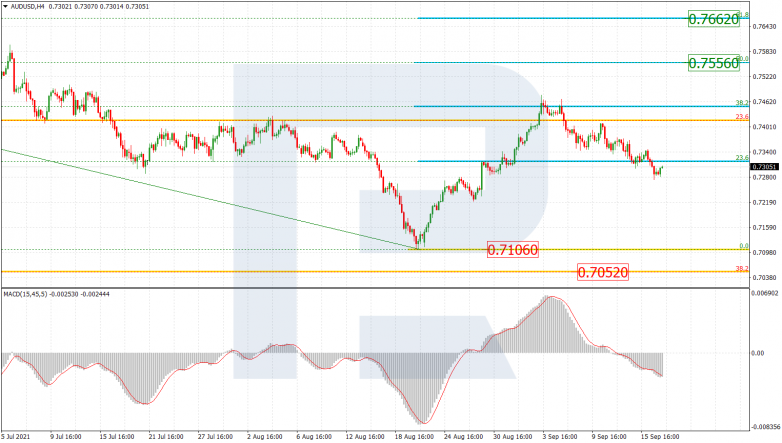Click the red 38.2 label near 0.70520
Image resolution: width=782 pixels, height=443 pixels.
coord(742,268)
